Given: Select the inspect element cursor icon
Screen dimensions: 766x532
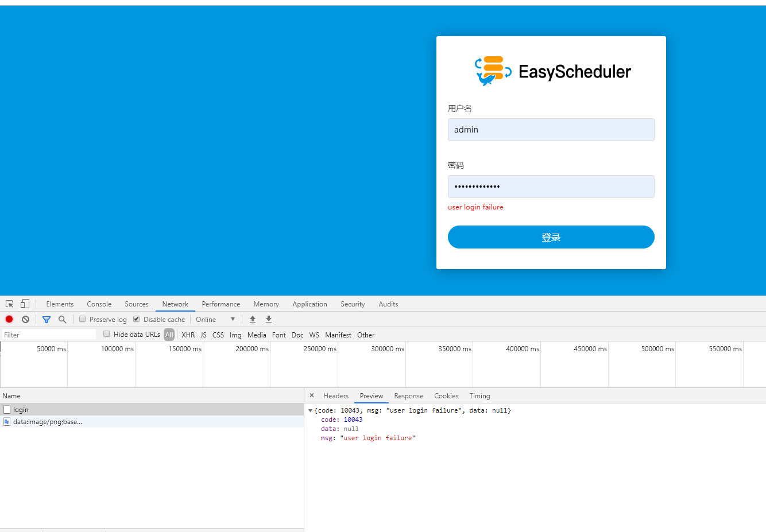Looking at the screenshot, I should click(x=10, y=304).
